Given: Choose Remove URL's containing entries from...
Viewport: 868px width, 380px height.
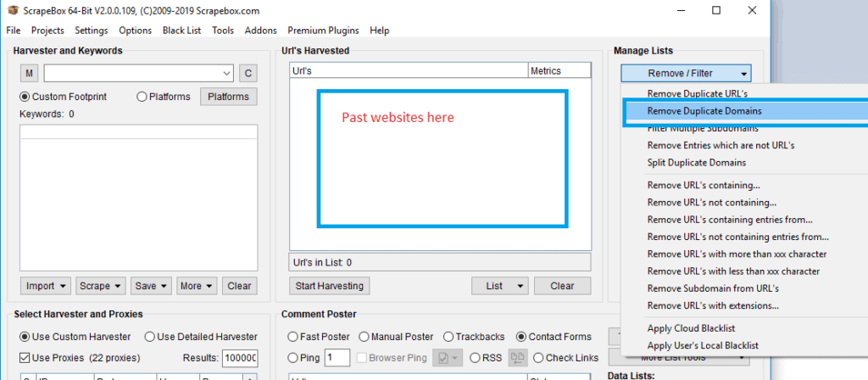Looking at the screenshot, I should pos(730,220).
